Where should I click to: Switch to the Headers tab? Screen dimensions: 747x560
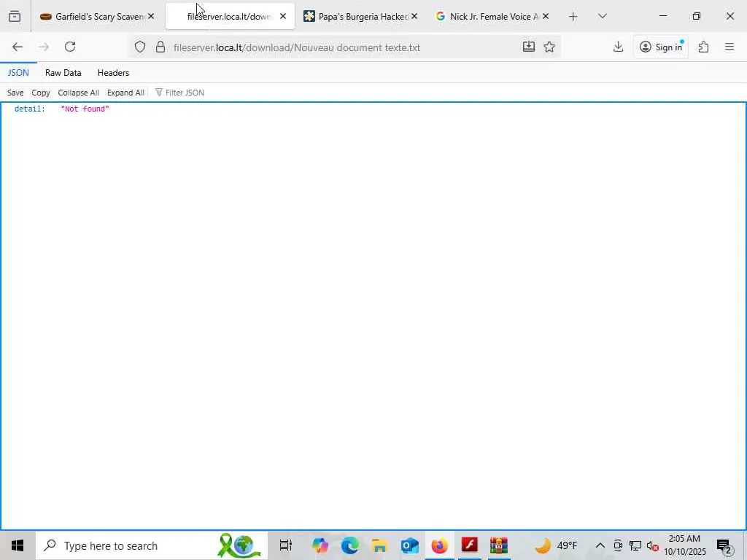[113, 73]
